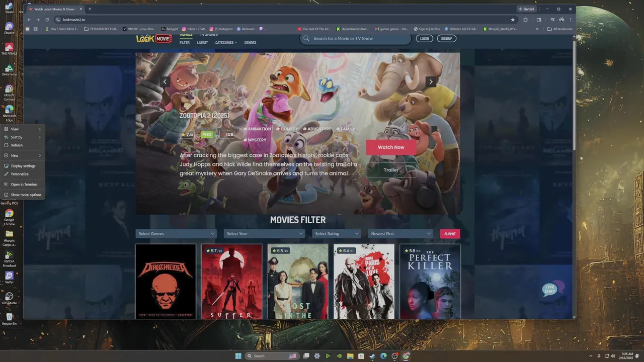Image resolution: width=644 pixels, height=362 pixels.
Task: Open the Newest First sort dropdown
Action: [400, 233]
